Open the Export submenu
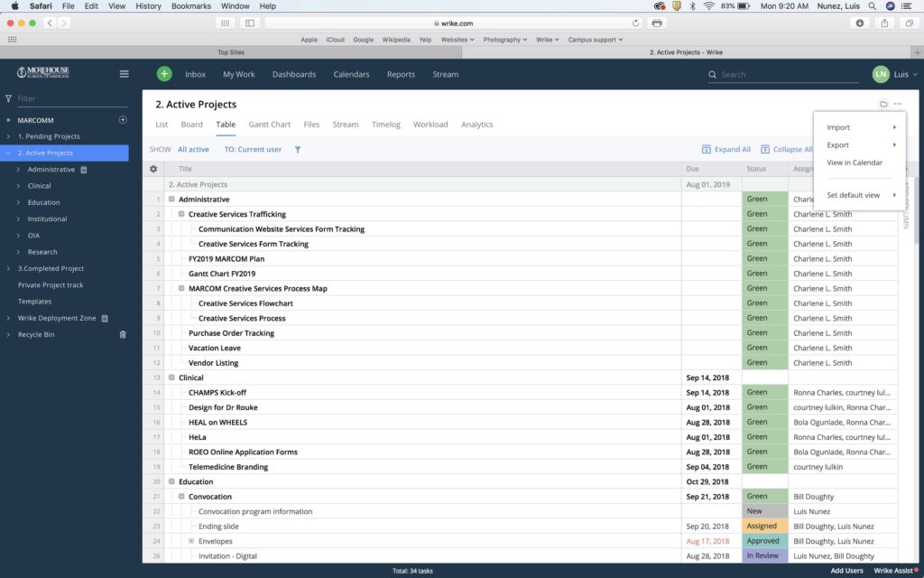924x578 pixels. click(859, 145)
